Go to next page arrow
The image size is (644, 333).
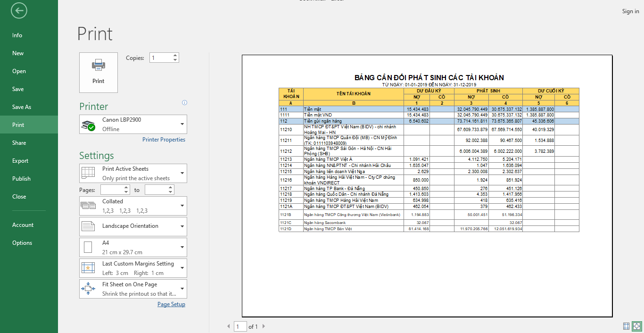coord(264,326)
